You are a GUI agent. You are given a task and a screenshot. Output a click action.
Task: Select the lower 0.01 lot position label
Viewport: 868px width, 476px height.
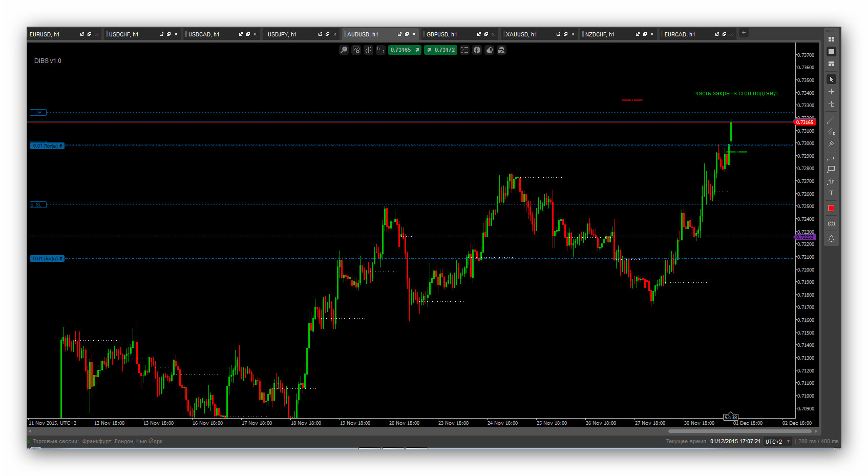(47, 259)
